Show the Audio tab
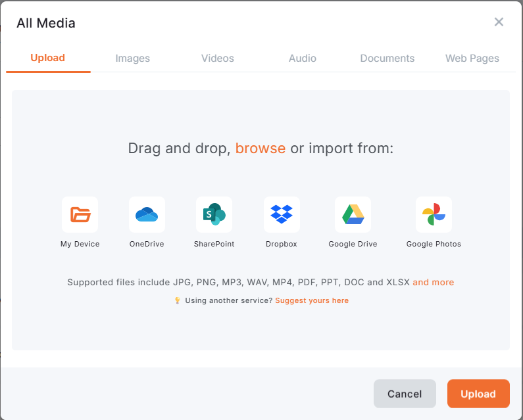This screenshot has height=420, width=523. click(x=303, y=58)
